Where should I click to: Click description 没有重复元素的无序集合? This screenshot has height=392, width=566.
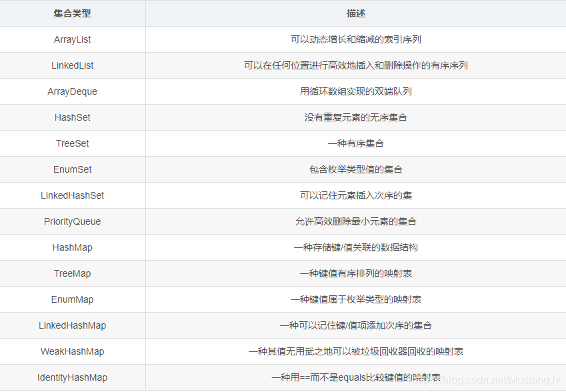(355, 117)
